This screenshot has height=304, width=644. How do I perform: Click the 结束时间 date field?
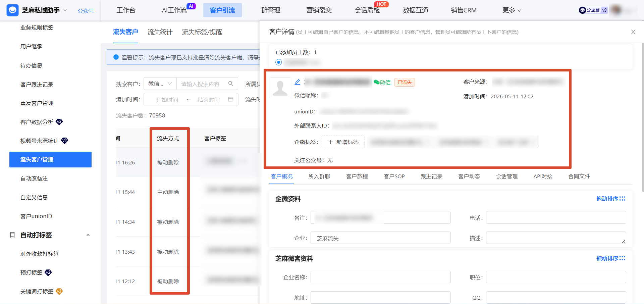pos(209,100)
